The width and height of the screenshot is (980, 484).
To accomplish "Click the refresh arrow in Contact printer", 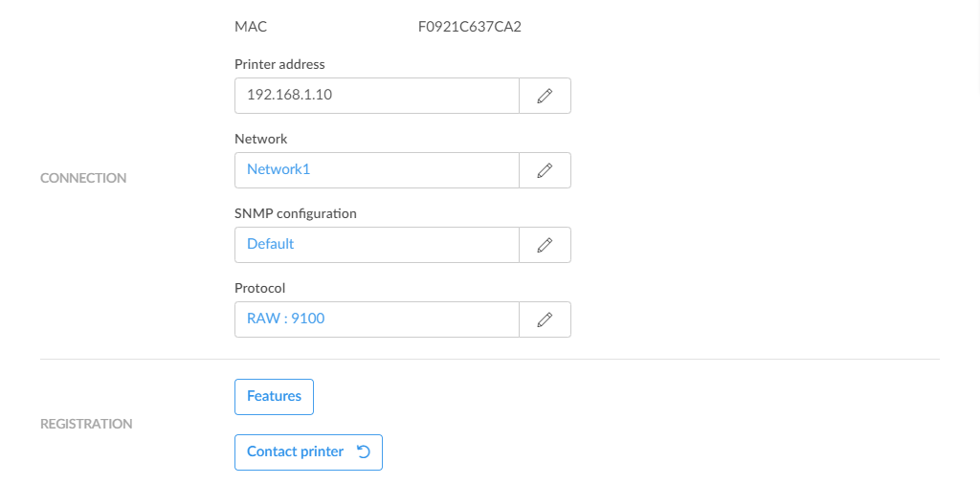I will [x=364, y=452].
